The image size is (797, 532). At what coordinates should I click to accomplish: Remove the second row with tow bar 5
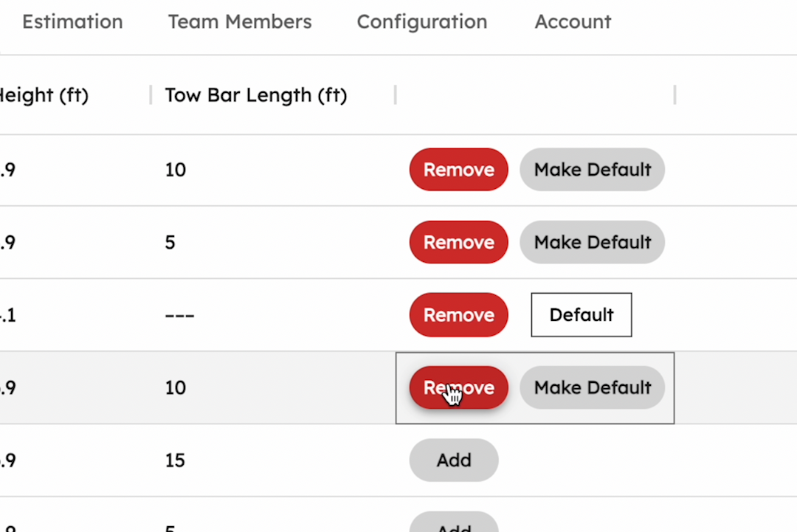pyautogui.click(x=459, y=242)
